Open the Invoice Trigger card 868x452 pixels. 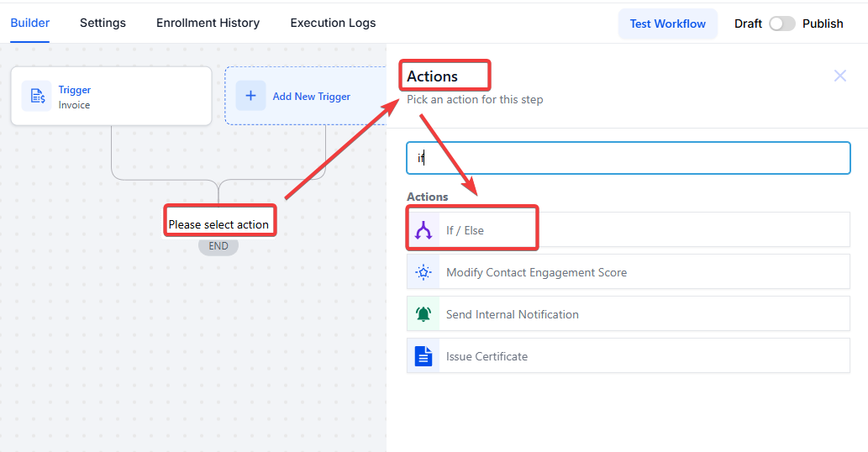pos(111,97)
